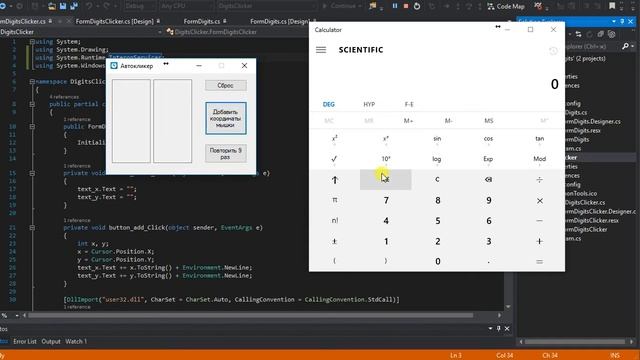Viewport: 640px width, 360px height.
Task: Click the pi constant key in Calculator
Action: click(x=334, y=200)
